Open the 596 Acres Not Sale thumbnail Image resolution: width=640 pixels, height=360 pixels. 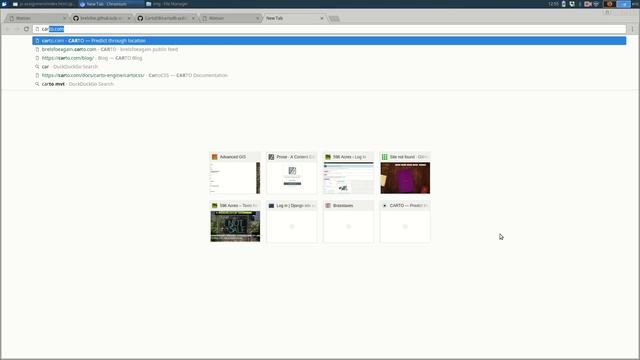pyautogui.click(x=235, y=222)
